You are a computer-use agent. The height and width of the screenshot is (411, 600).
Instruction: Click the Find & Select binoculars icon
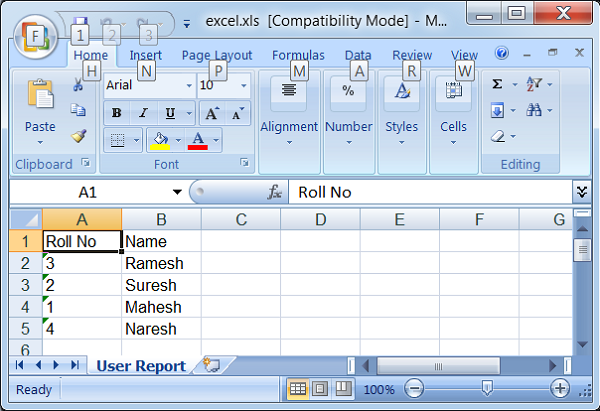click(534, 111)
